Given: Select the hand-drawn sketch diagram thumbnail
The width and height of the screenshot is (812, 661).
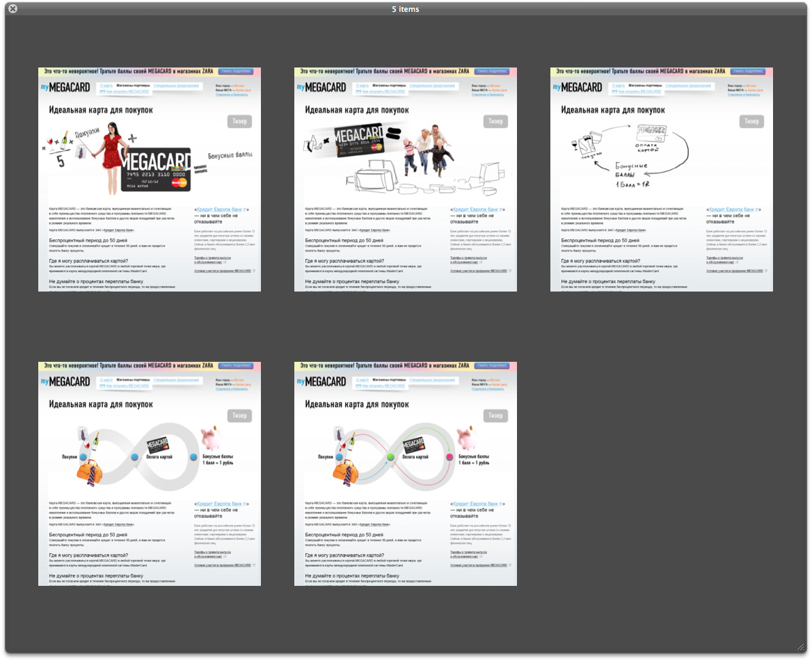Looking at the screenshot, I should (x=662, y=180).
